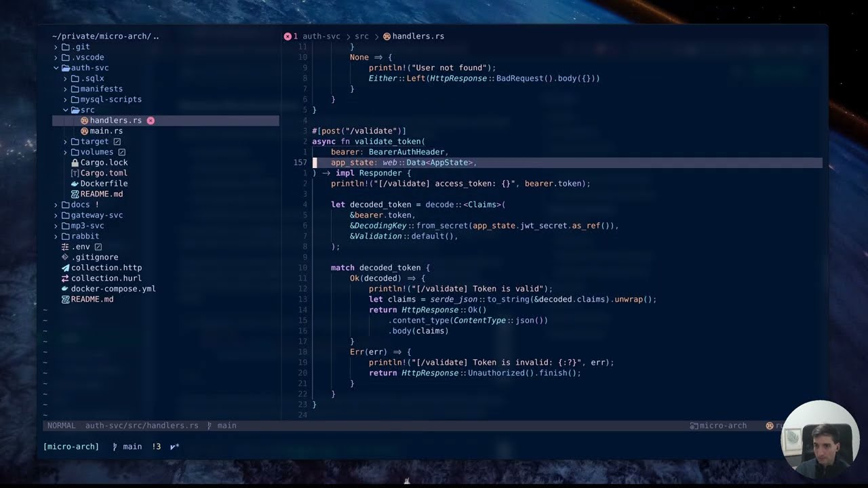Expand the .sqlx folder chevron

[x=66, y=79]
